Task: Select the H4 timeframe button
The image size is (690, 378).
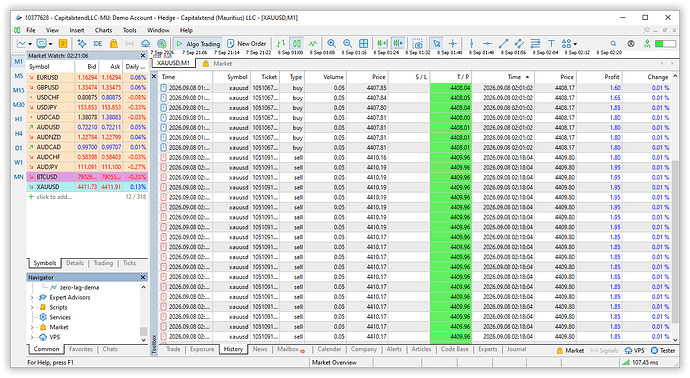Action: click(18, 133)
